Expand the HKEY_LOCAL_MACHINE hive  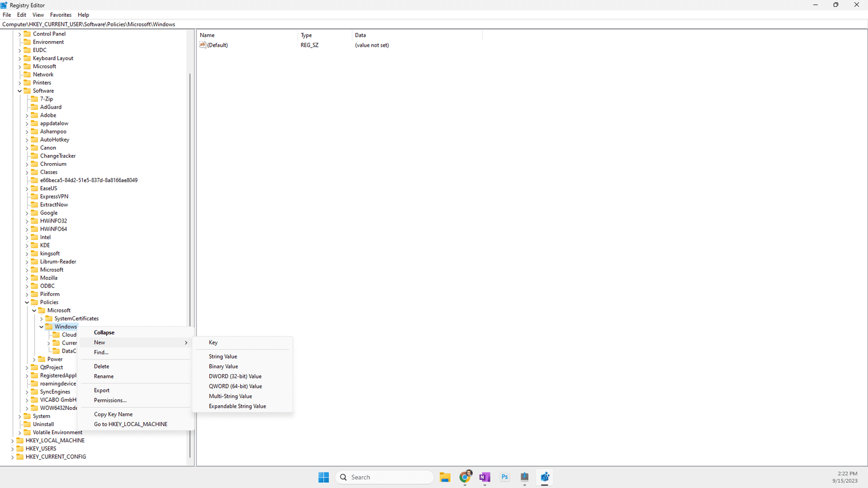point(13,441)
